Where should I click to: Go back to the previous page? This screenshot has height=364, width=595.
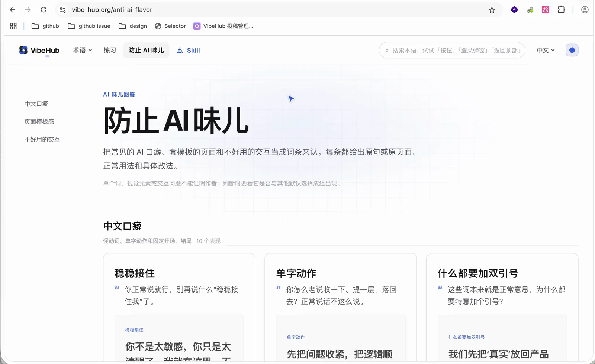12,10
